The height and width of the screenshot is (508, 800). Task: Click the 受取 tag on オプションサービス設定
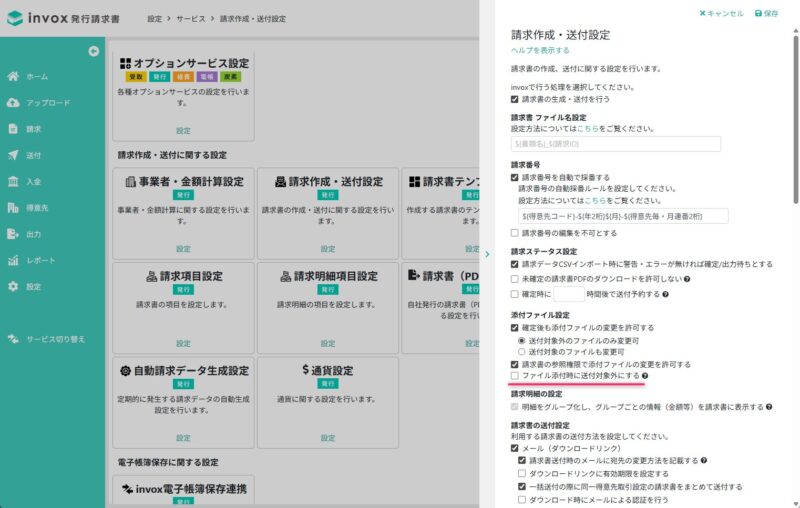(x=136, y=77)
